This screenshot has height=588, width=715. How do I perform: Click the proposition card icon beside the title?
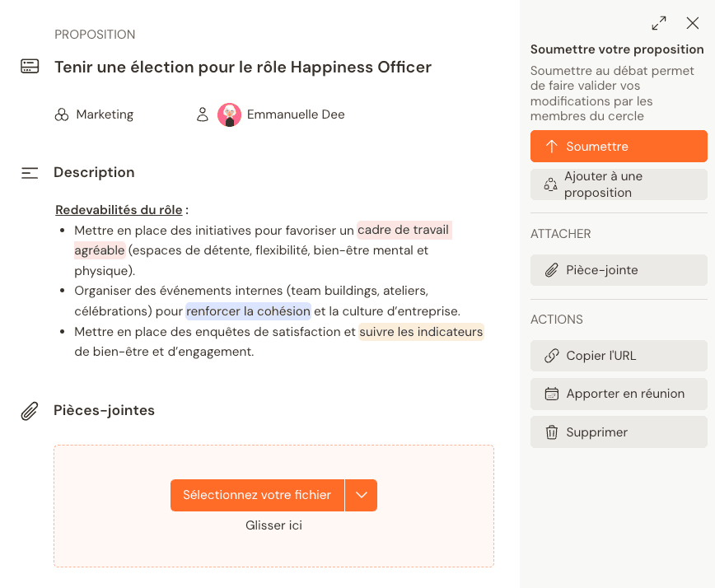pos(30,67)
